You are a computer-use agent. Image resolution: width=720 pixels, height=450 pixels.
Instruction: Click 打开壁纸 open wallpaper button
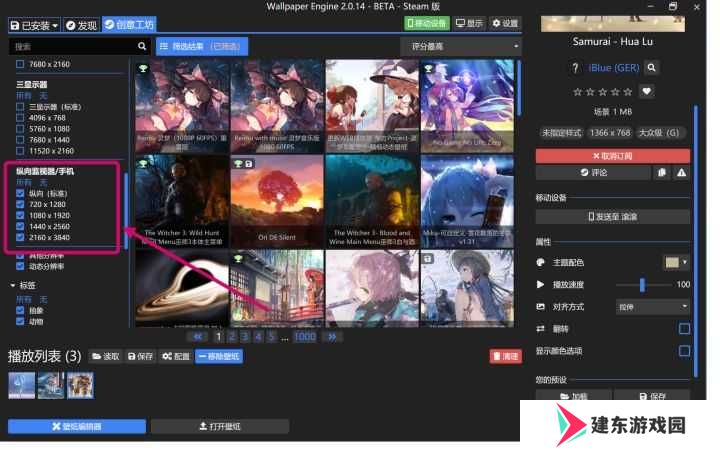(220, 427)
